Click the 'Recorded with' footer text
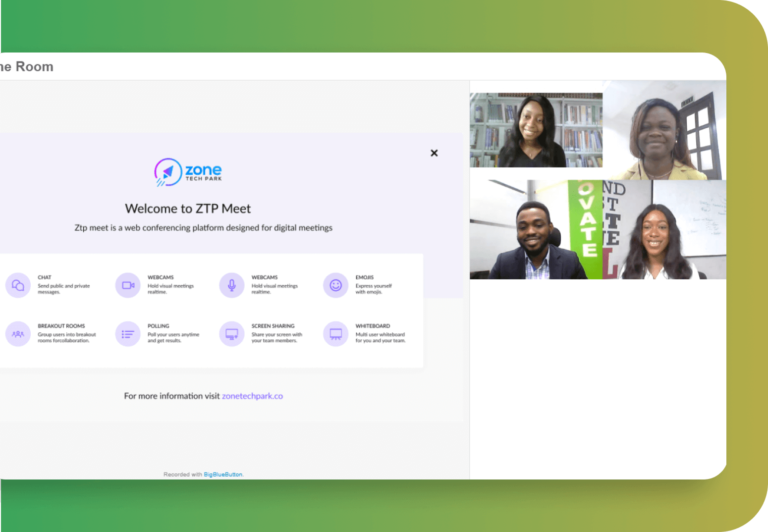This screenshot has width=768, height=532. [x=183, y=474]
